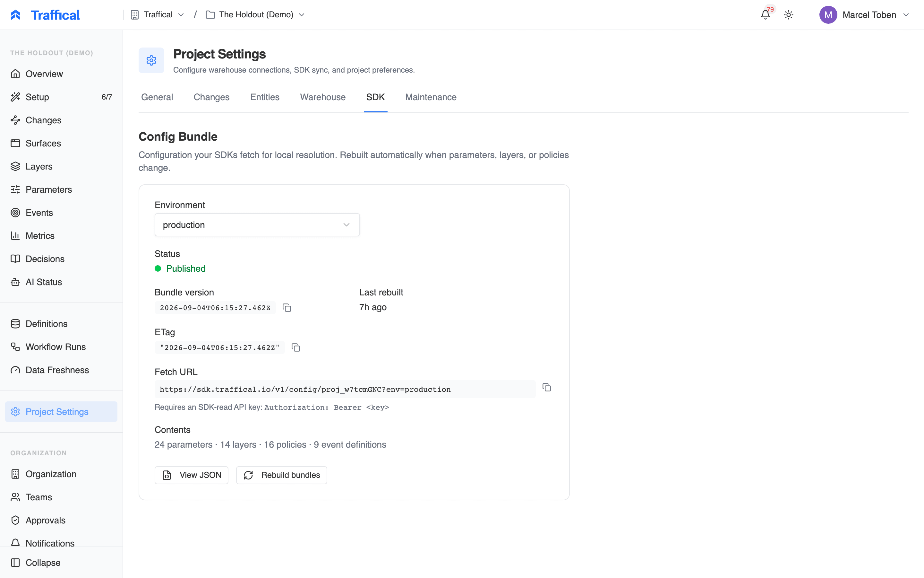
Task: Open Parameters page
Action: point(62,189)
